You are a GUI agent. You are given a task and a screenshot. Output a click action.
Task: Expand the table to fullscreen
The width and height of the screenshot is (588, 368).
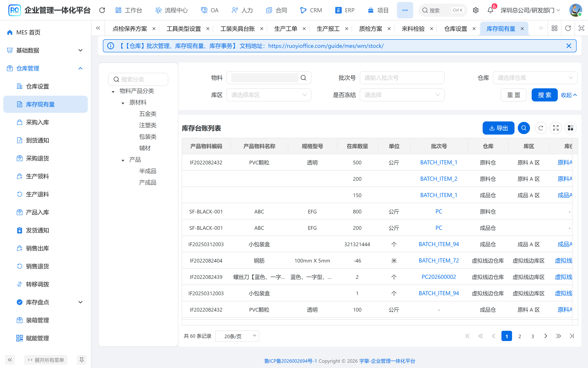(556, 128)
